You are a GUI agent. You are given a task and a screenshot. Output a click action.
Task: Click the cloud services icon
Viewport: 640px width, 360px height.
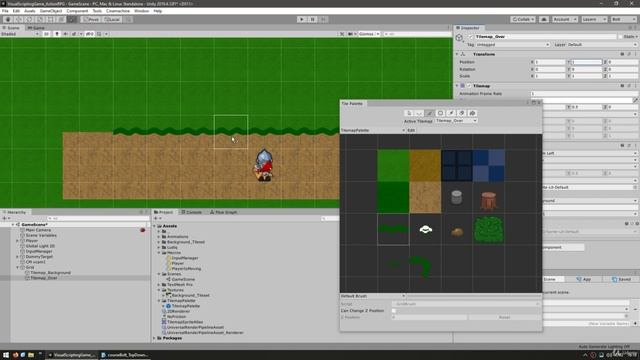click(544, 19)
